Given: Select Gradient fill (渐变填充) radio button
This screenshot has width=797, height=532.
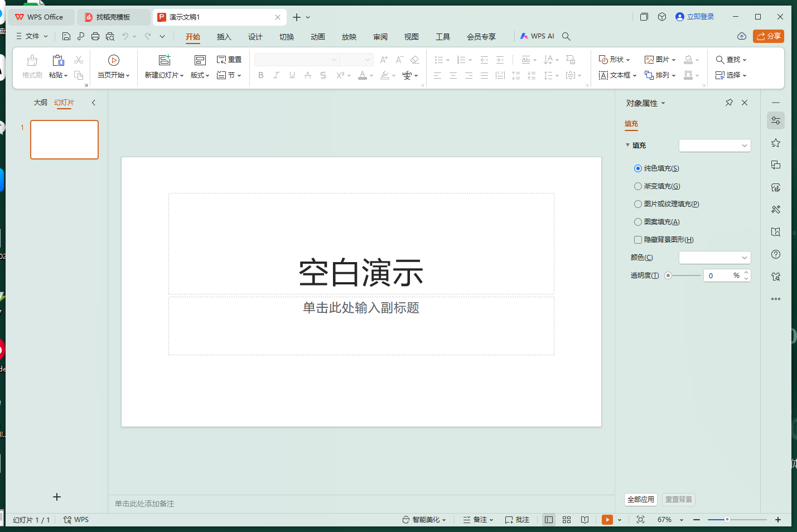Looking at the screenshot, I should tap(638, 186).
